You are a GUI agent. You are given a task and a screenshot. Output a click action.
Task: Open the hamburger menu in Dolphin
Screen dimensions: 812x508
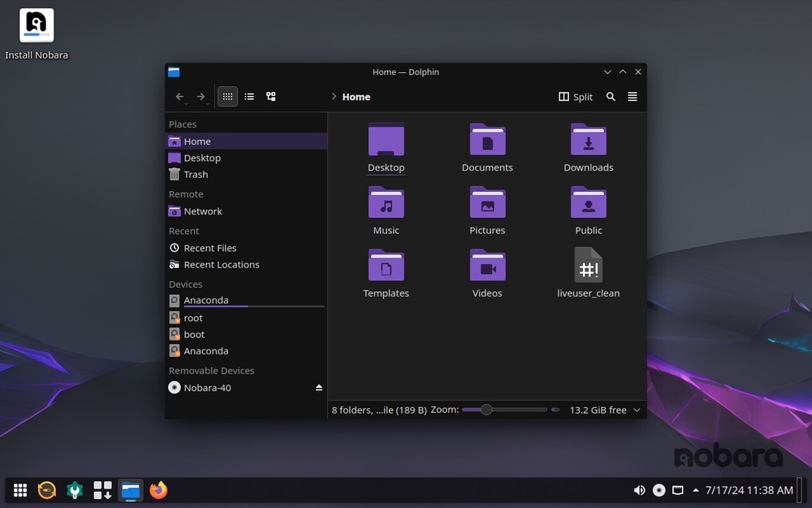[632, 96]
